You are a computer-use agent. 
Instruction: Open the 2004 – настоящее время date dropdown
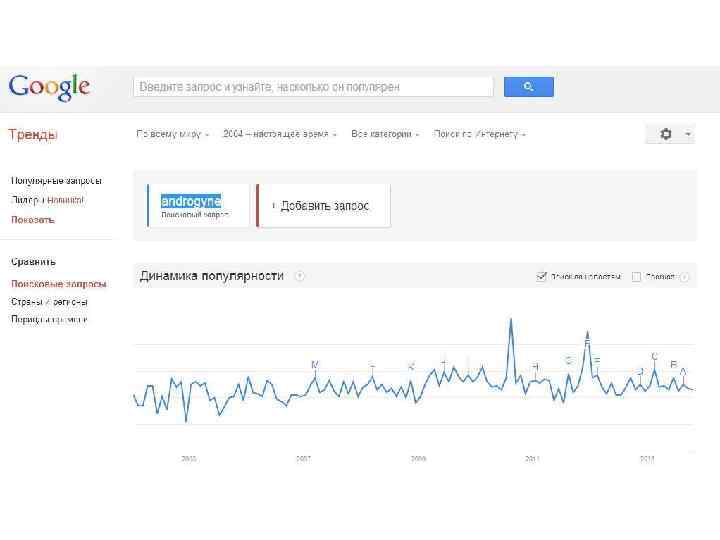click(x=280, y=134)
